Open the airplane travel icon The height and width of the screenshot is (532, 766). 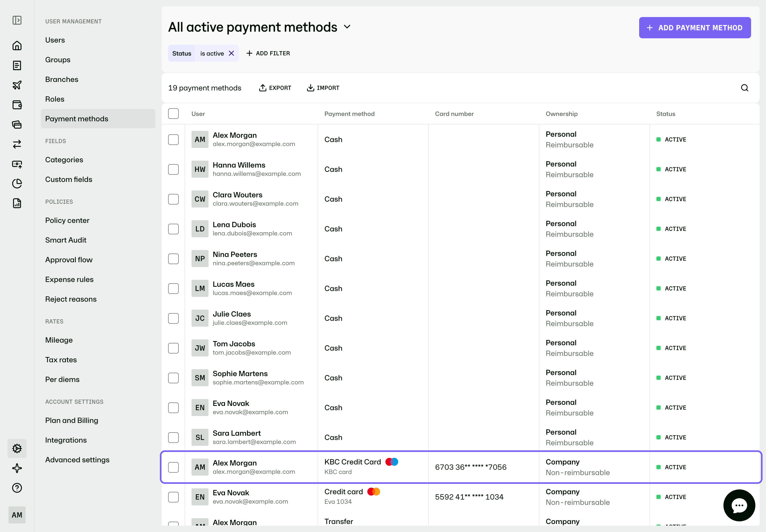click(17, 85)
